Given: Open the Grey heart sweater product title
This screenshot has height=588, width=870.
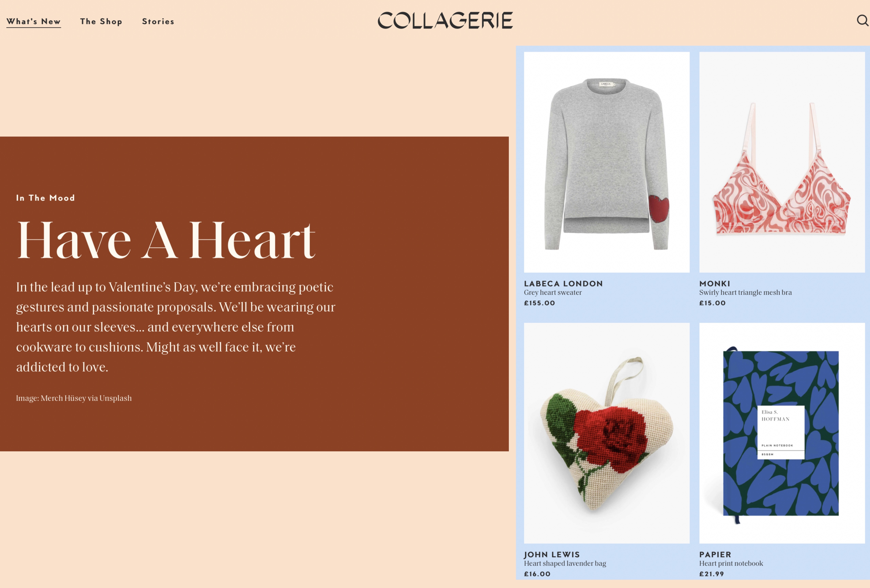Looking at the screenshot, I should tap(553, 293).
